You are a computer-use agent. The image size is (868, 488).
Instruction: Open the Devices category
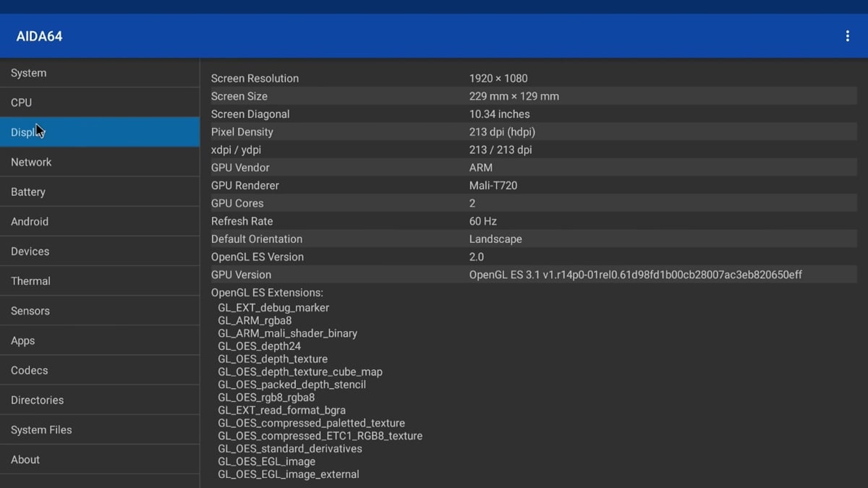[30, 251]
